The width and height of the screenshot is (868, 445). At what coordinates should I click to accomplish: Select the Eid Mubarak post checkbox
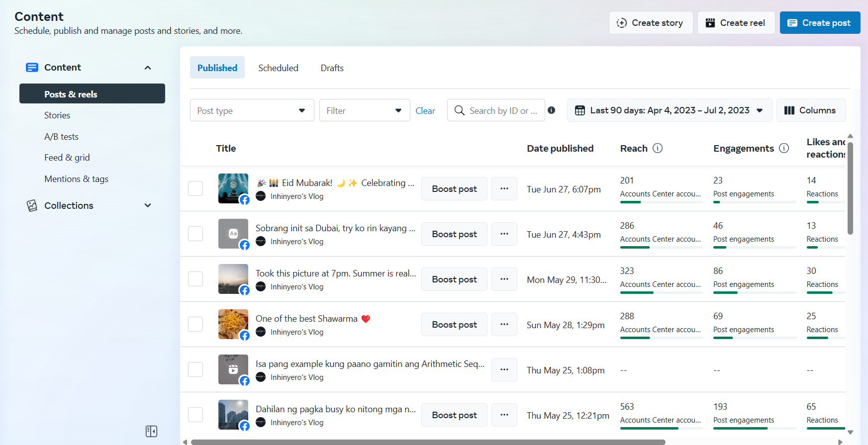point(195,189)
